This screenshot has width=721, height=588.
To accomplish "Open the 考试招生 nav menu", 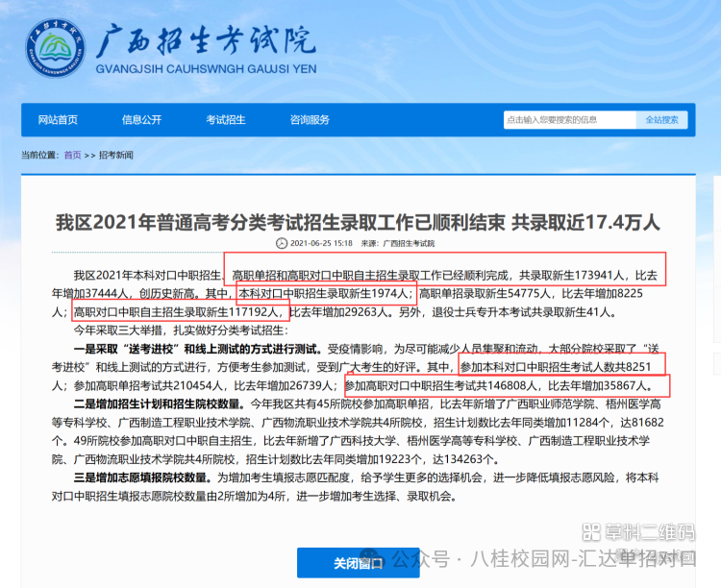I will [x=226, y=120].
